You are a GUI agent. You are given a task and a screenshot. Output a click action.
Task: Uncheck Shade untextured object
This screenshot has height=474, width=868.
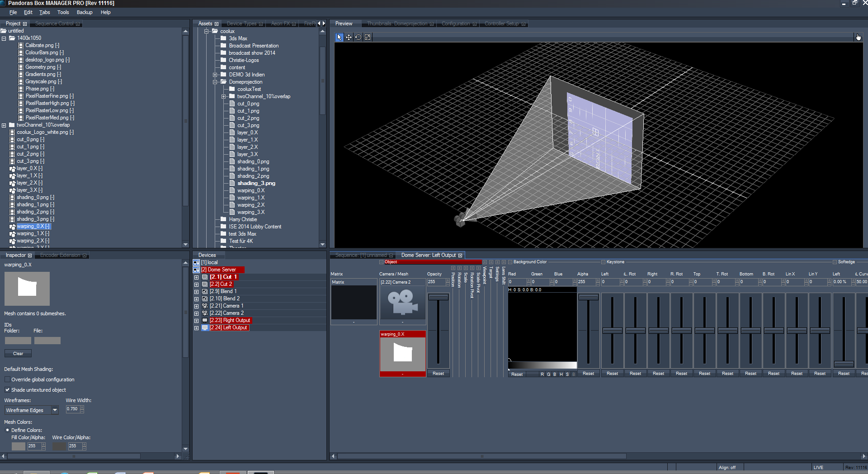pos(7,390)
